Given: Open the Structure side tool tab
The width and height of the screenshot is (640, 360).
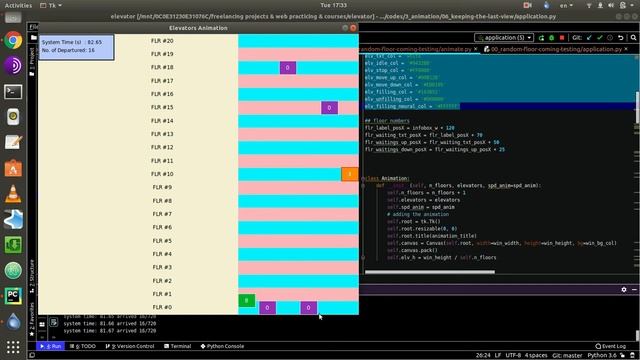Looking at the screenshot, I should [32, 276].
